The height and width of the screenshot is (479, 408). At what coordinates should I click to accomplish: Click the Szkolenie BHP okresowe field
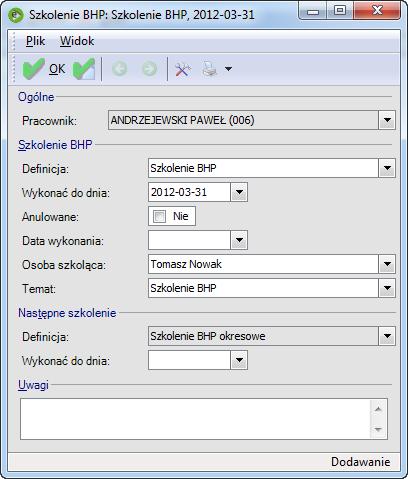[264, 336]
